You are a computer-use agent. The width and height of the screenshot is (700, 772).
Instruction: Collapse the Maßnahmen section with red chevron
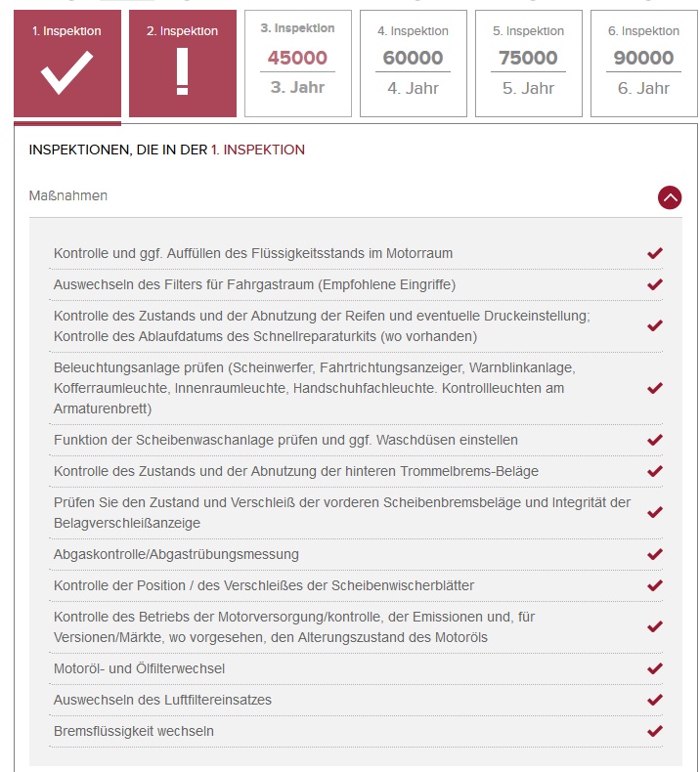pos(670,196)
